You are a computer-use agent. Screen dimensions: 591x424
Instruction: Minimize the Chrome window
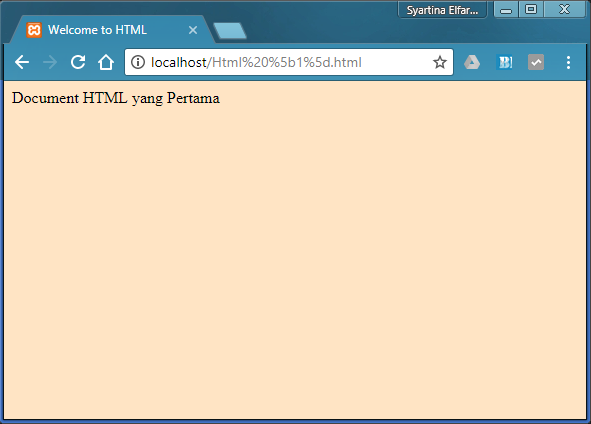coord(506,10)
